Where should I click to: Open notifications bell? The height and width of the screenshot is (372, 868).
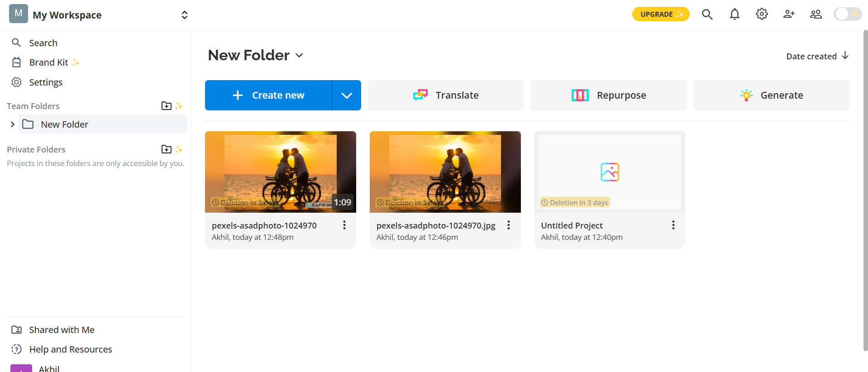(x=734, y=14)
